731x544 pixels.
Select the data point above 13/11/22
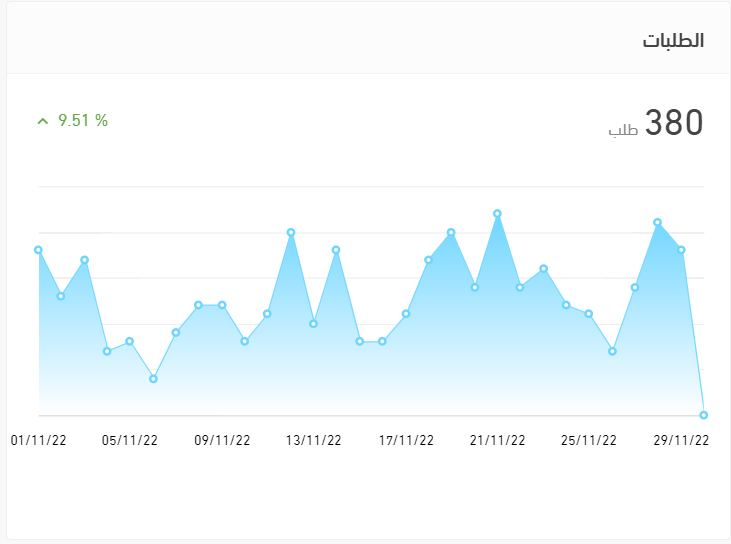(314, 324)
